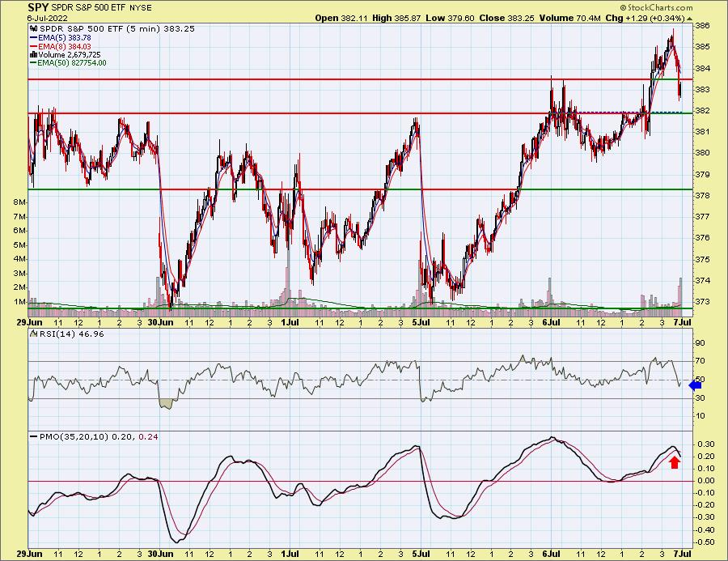Viewport: 728px width, 561px height.
Task: Click the RSI(14) panel legend icon
Action: click(33, 334)
